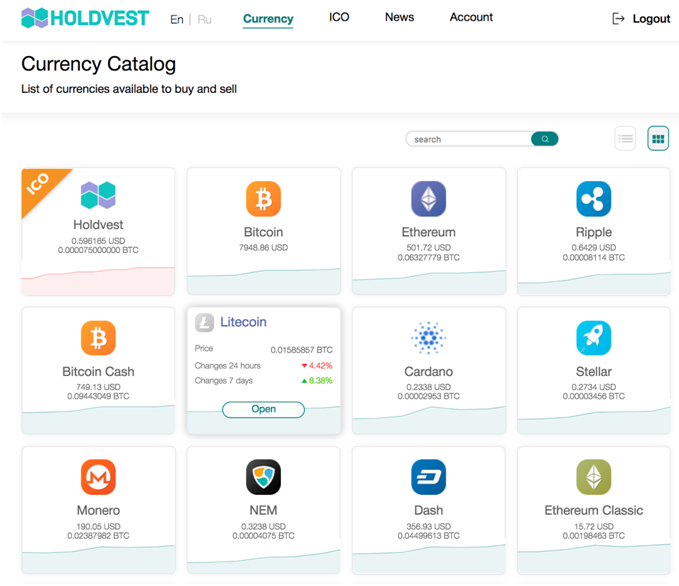Image resolution: width=679 pixels, height=586 pixels.
Task: Click Dash 0.04499613 BTC value
Action: pyautogui.click(x=428, y=536)
